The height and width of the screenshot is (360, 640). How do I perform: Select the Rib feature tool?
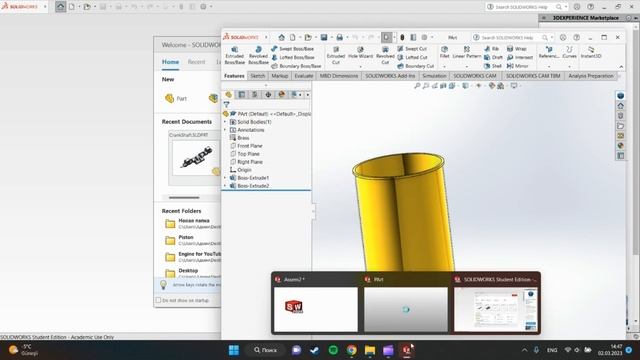click(491, 49)
